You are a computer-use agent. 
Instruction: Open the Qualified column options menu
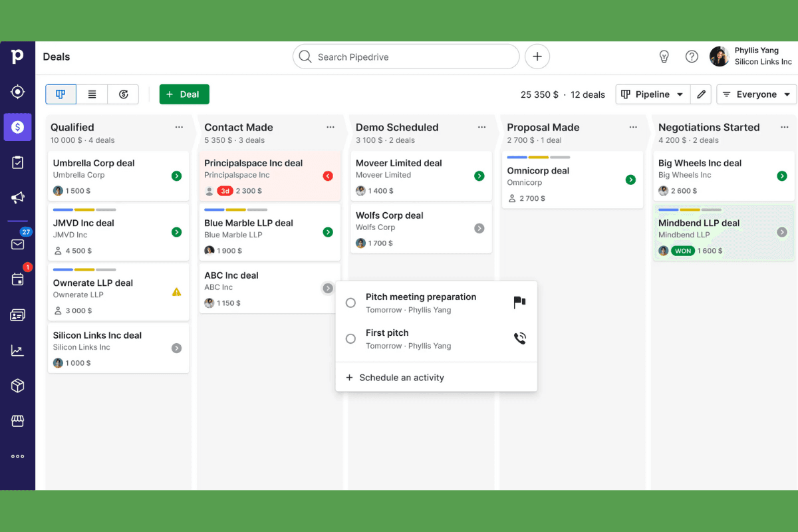[178, 127]
